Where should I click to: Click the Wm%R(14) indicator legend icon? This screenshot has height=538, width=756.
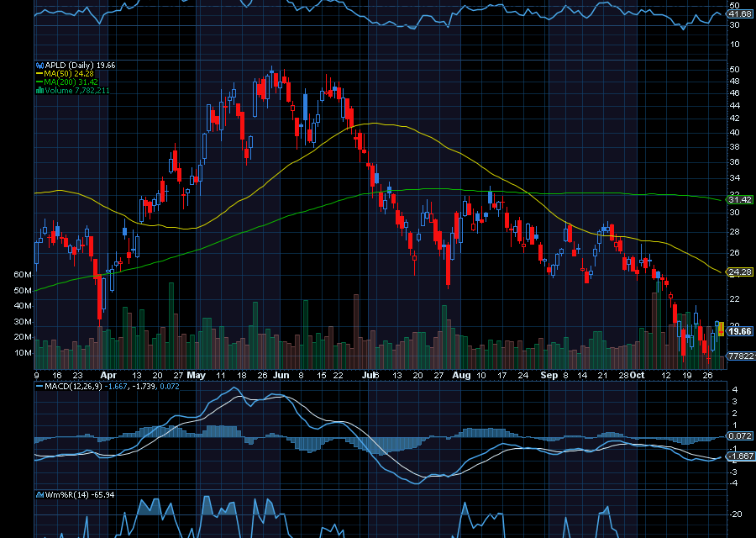(40, 494)
